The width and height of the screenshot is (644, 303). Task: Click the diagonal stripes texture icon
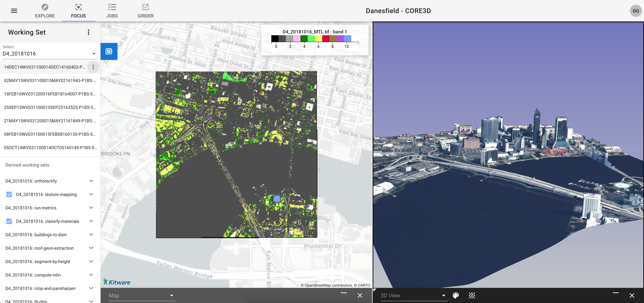point(472,295)
